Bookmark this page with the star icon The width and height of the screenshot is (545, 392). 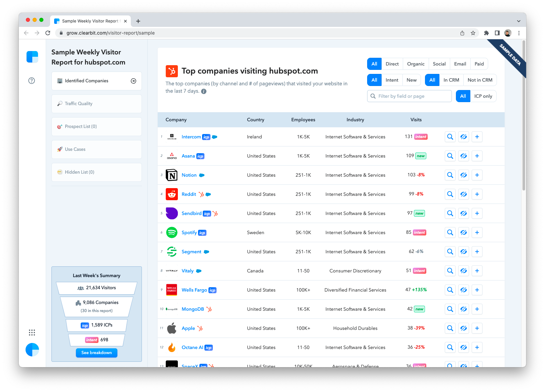pyautogui.click(x=473, y=33)
